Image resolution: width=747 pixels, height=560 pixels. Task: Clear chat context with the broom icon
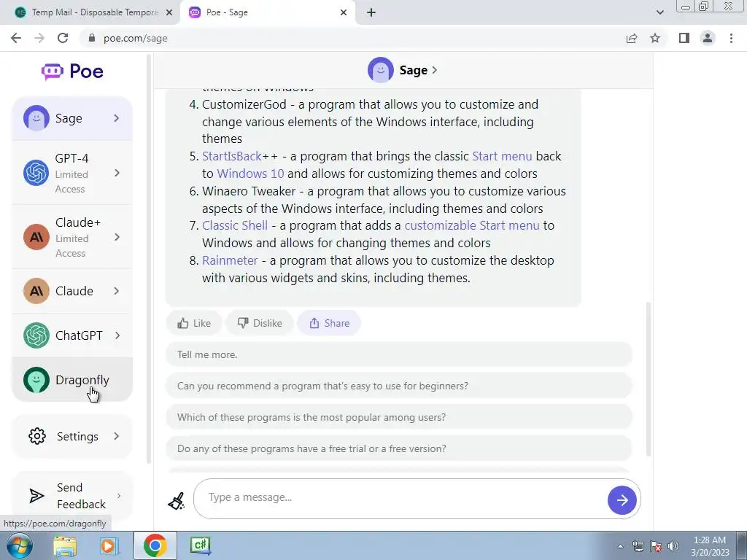click(177, 500)
